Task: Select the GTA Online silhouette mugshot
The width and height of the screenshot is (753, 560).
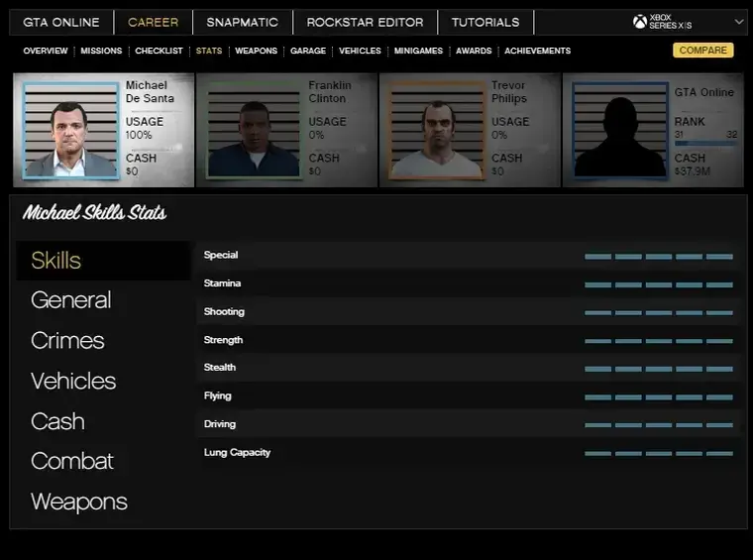Action: pos(619,130)
